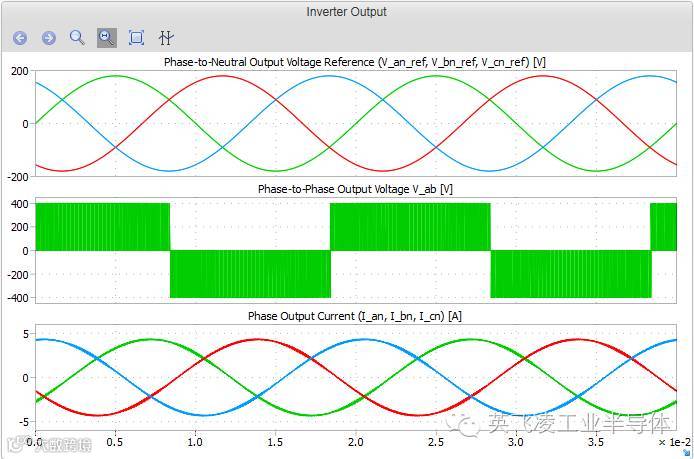Fit the plots to the window
The width and height of the screenshot is (694, 459).
pos(136,38)
